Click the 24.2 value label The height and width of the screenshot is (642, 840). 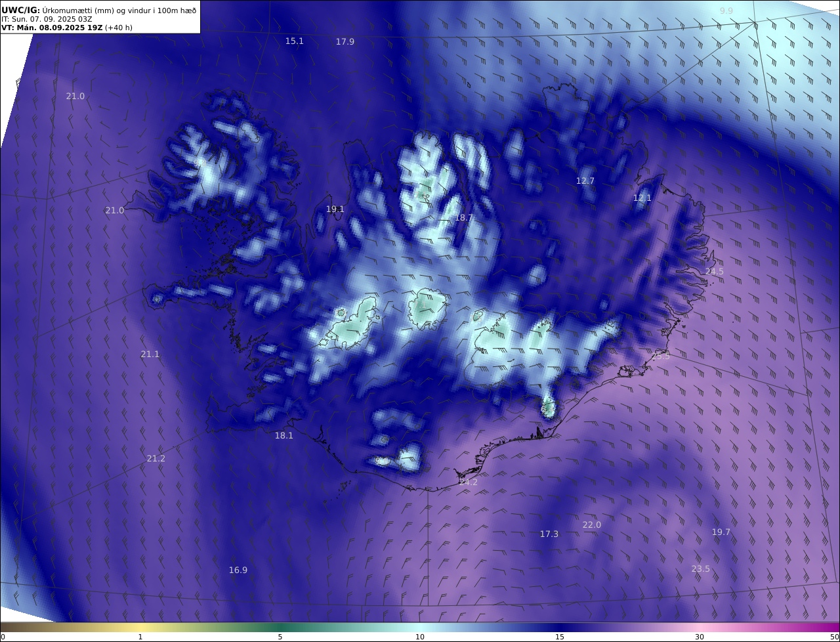(468, 482)
